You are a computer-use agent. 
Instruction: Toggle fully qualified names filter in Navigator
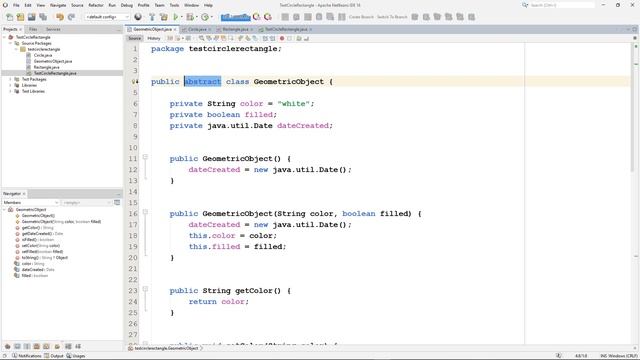(57, 347)
